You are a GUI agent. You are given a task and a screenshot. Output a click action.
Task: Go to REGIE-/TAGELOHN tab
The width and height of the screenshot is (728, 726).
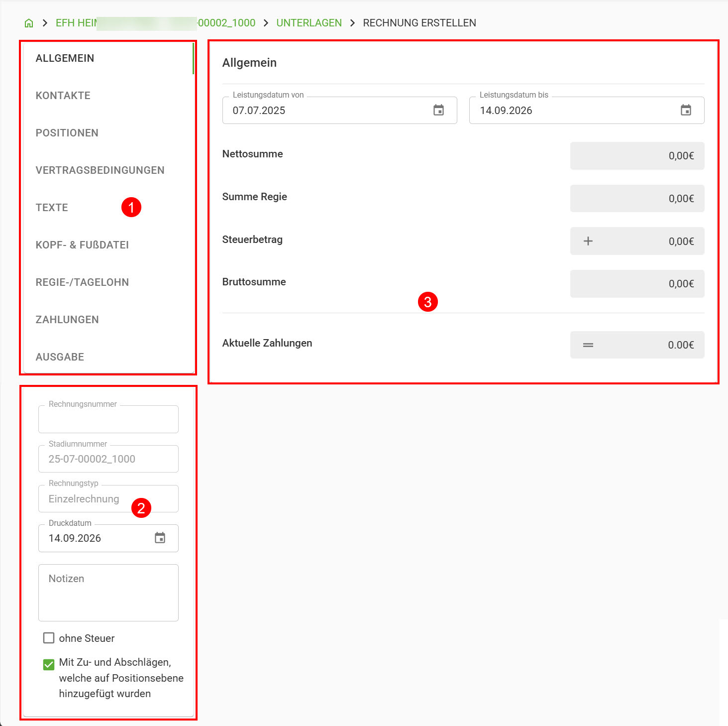[x=108, y=282]
